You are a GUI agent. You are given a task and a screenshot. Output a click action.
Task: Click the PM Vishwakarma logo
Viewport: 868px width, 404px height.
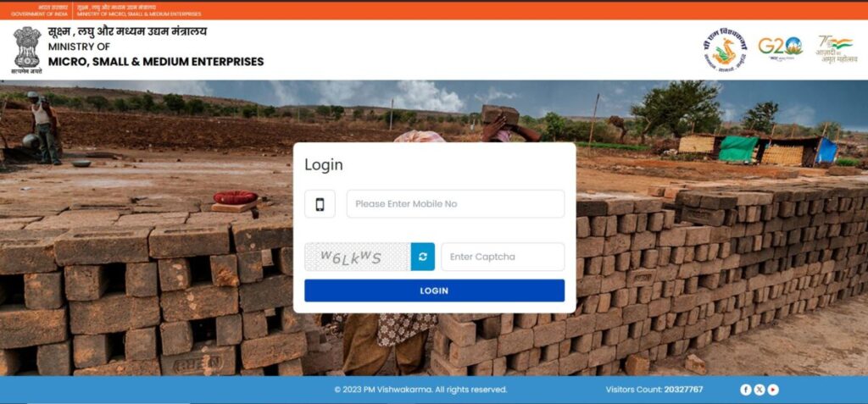click(726, 50)
